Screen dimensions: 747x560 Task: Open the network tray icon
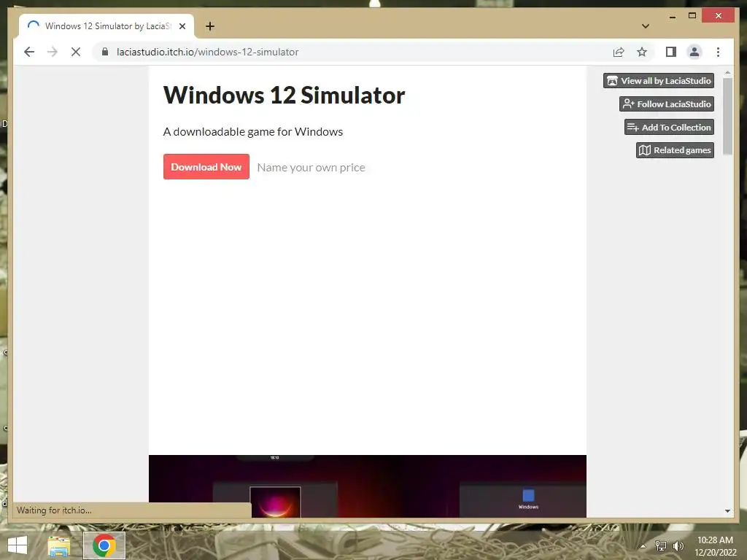661,546
